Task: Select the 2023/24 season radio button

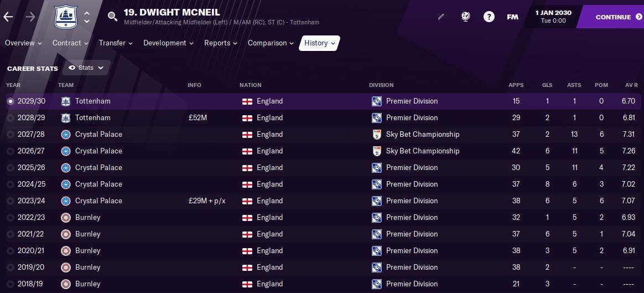Action: click(x=10, y=201)
